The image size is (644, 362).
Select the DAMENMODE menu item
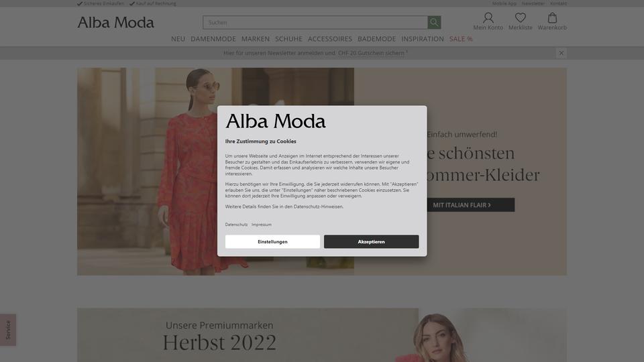click(x=213, y=39)
